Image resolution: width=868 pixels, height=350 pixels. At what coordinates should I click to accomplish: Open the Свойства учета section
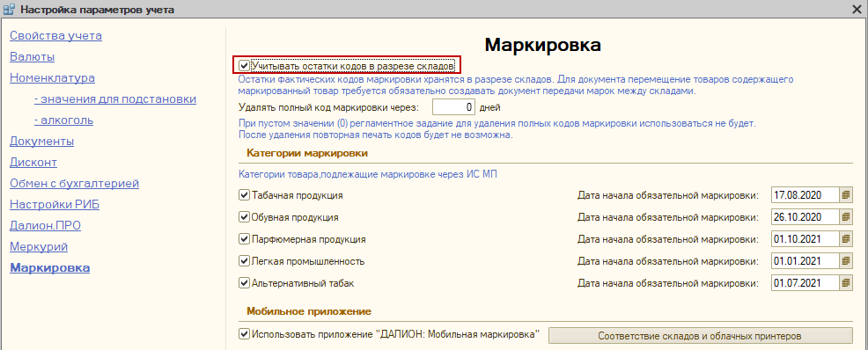coord(56,36)
